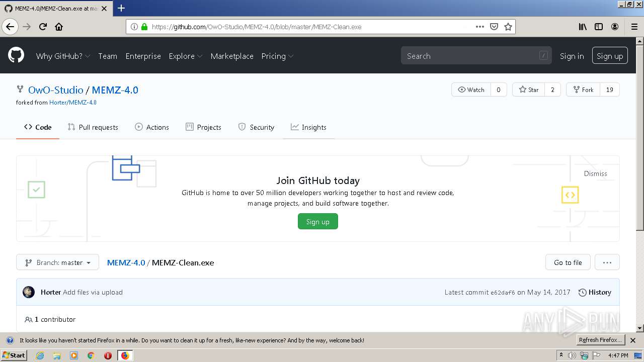Open the Horter/MEMZ-4.0 parent fork link

pyautogui.click(x=73, y=103)
